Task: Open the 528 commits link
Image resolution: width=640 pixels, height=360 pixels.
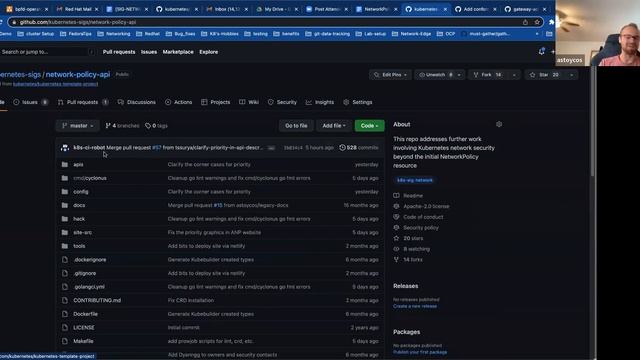Action: [359, 148]
